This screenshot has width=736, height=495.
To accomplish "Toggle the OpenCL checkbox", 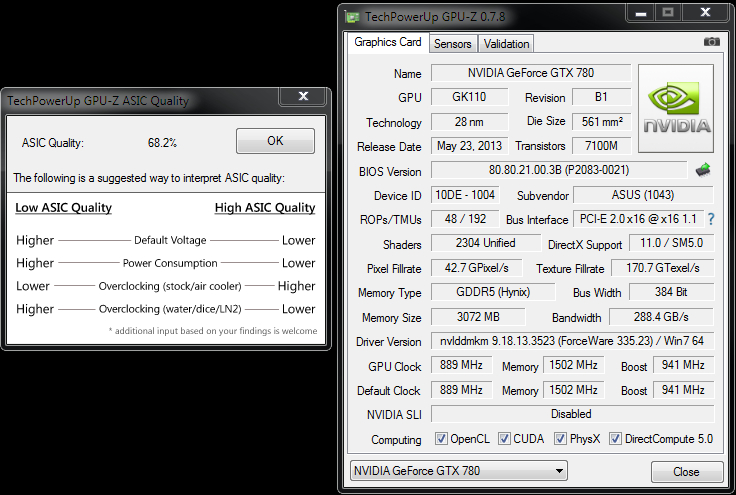I will click(441, 439).
